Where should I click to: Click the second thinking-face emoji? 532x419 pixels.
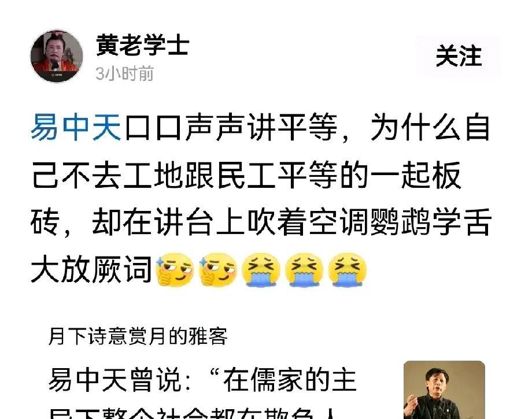tap(217, 270)
